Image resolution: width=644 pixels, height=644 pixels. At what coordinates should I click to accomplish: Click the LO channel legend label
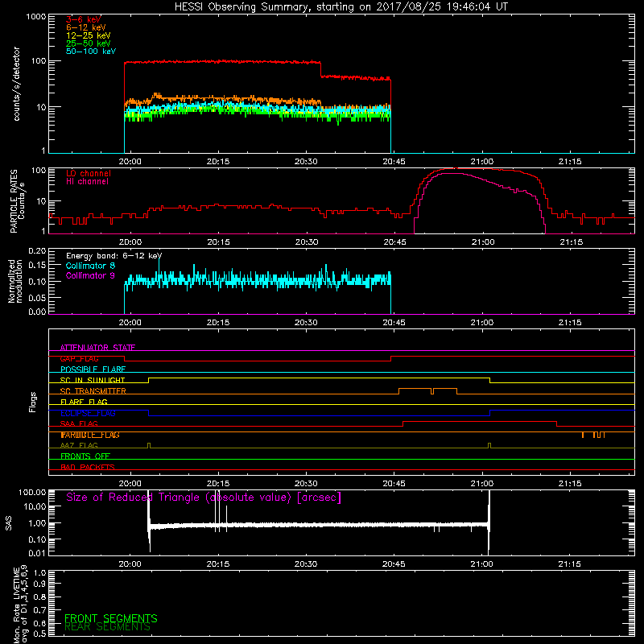89,173
